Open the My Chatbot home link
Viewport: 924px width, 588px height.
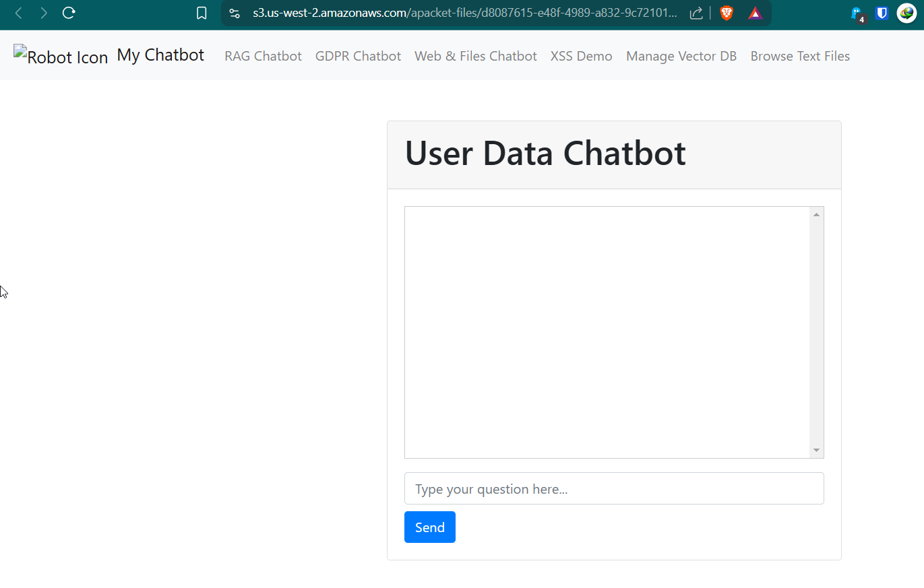click(160, 55)
